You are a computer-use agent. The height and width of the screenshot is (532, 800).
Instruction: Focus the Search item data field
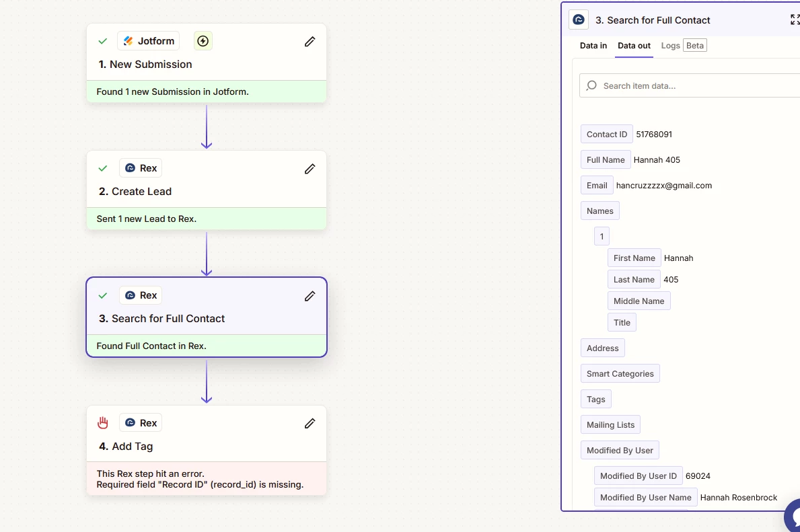(x=690, y=85)
